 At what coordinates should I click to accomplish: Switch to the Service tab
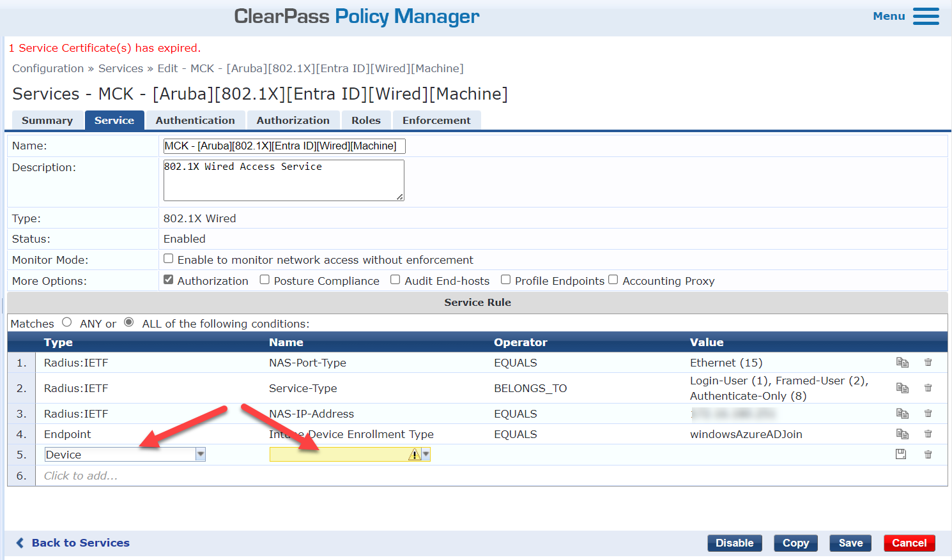114,120
